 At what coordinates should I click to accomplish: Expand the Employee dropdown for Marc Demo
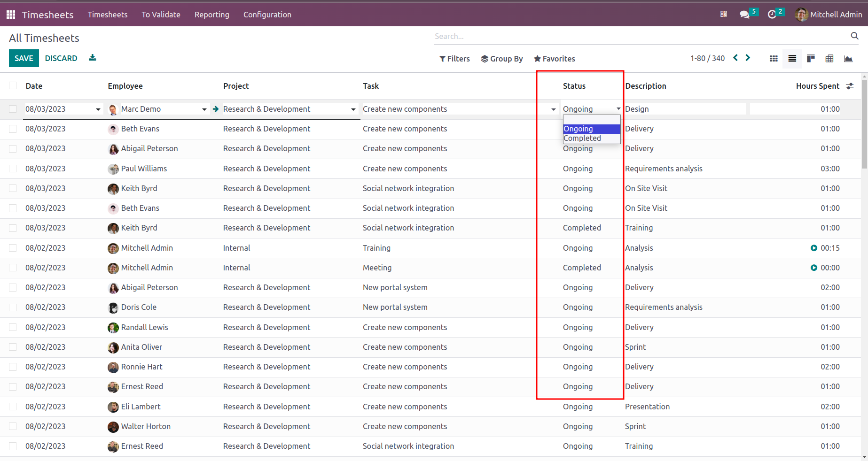coord(204,109)
